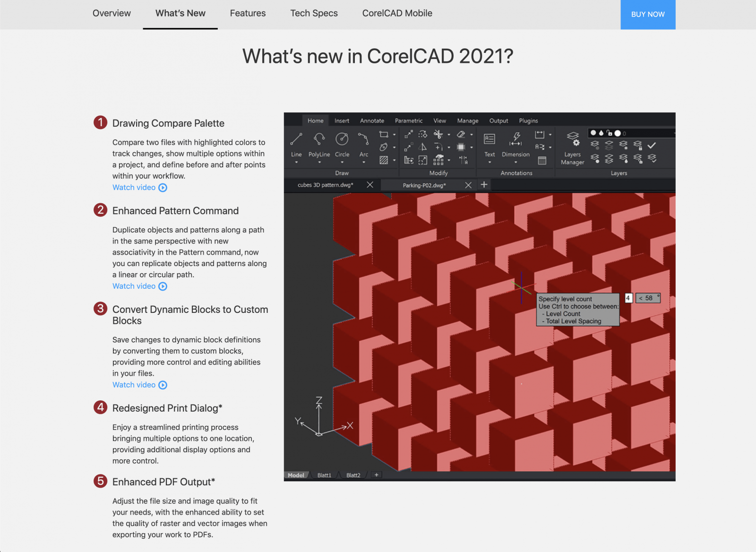This screenshot has height=552, width=756.
Task: Click the Rotate tool in Modify group
Action: click(423, 134)
